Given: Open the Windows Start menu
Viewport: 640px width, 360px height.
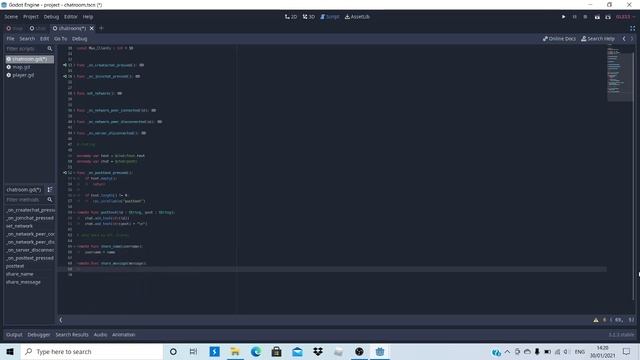Looking at the screenshot, I should 10,351.
